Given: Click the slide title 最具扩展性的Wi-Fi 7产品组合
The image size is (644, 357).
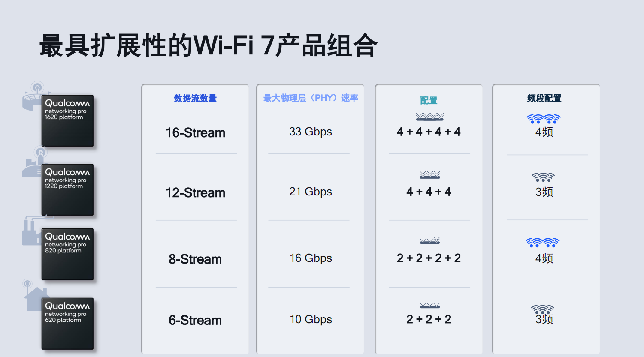Looking at the screenshot, I should (209, 45).
